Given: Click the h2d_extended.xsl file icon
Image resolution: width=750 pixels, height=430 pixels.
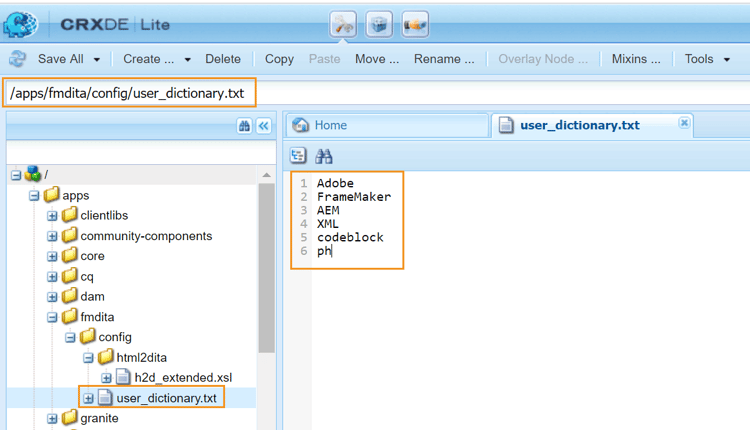Looking at the screenshot, I should coord(123,377).
